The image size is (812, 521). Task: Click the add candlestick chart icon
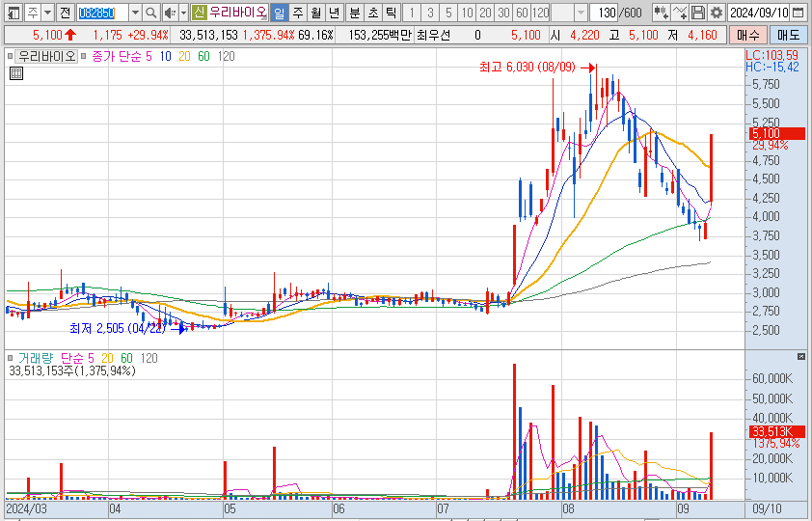click(x=661, y=13)
